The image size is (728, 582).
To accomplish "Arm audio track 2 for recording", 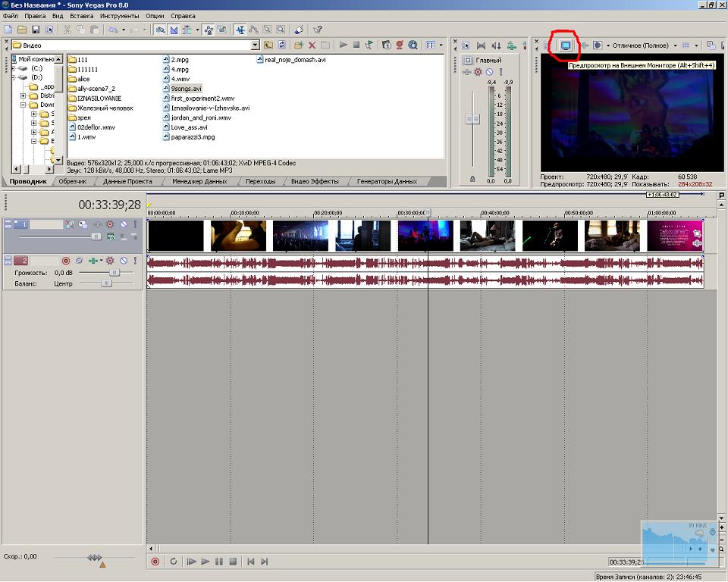I will point(66,261).
